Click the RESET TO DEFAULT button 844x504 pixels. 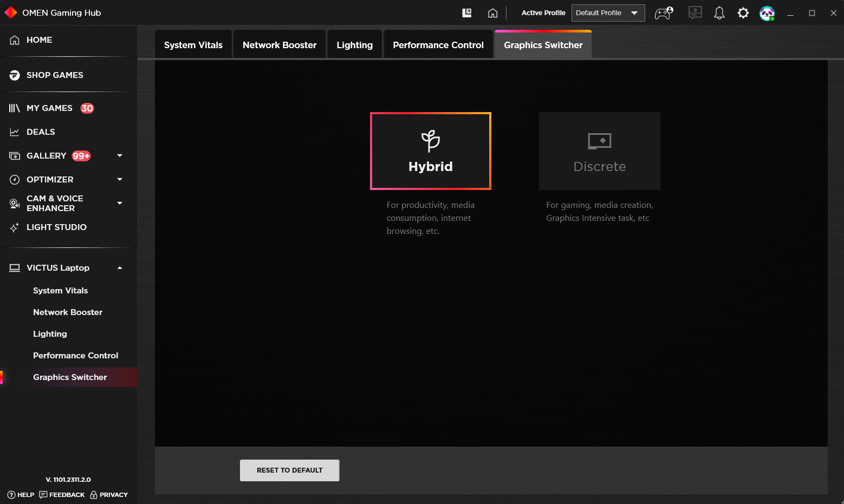click(x=290, y=470)
